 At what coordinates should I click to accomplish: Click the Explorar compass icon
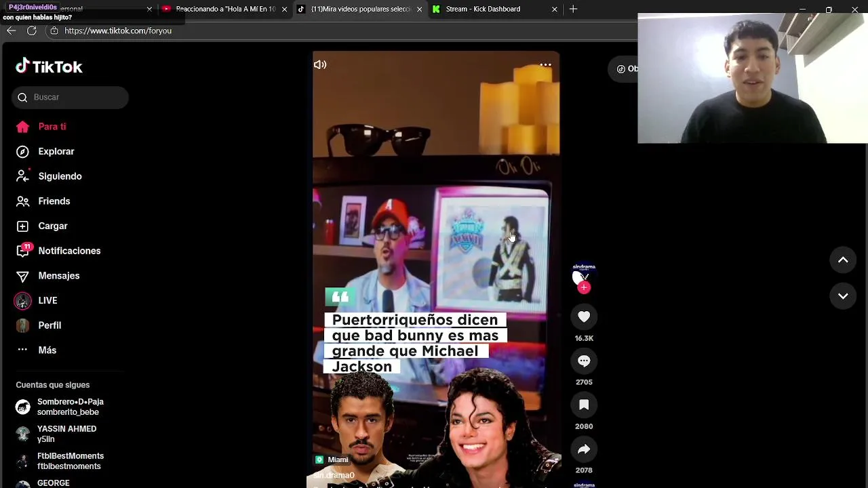pos(22,151)
